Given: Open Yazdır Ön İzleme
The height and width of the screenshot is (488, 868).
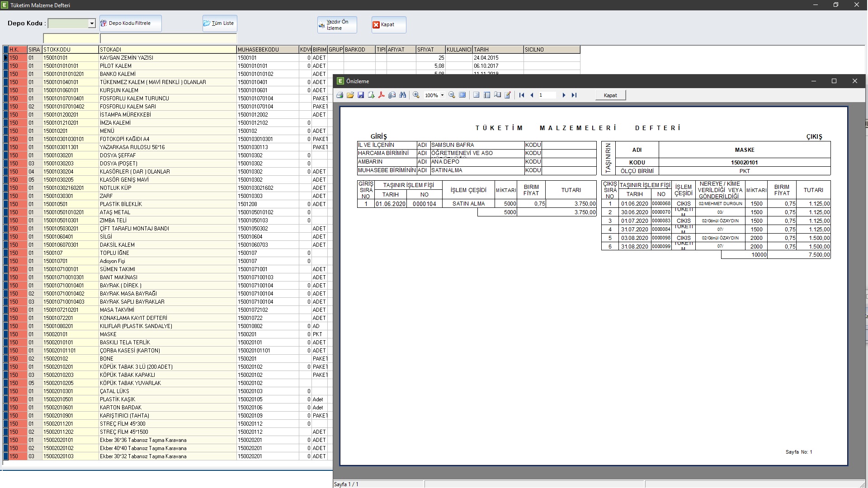Looking at the screenshot, I should [x=337, y=25].
